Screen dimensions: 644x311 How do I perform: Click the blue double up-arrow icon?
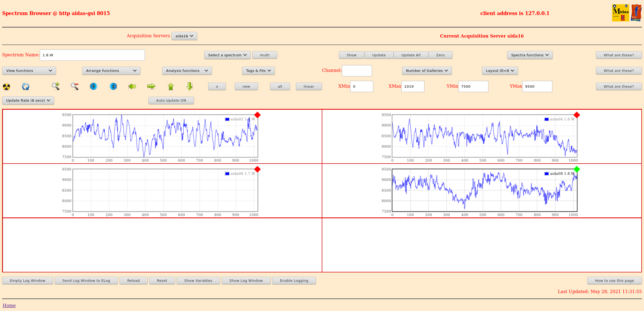(x=113, y=86)
